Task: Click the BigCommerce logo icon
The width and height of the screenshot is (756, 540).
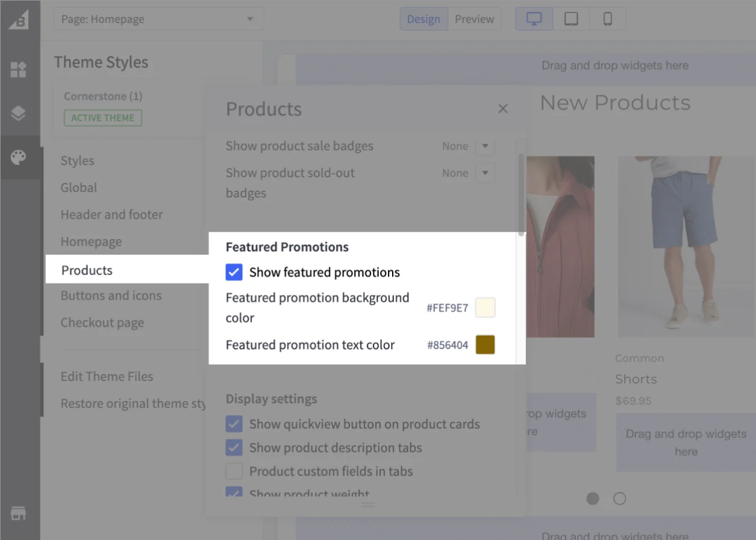Action: (19, 19)
